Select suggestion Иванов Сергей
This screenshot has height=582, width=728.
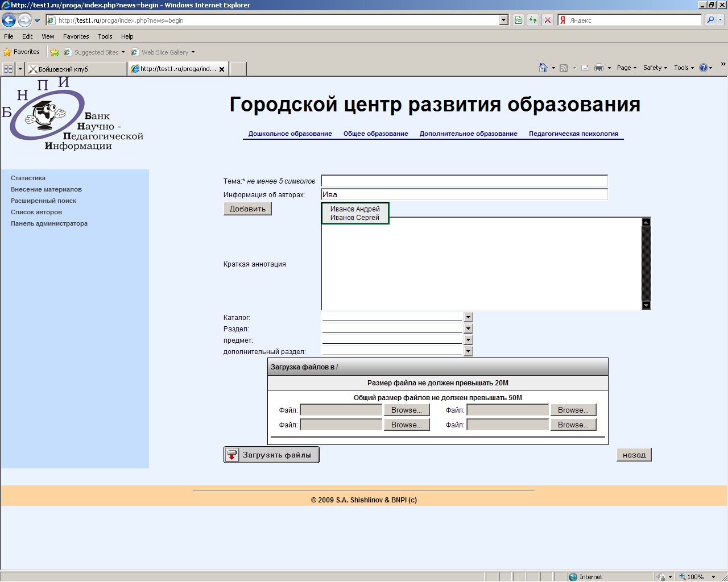[x=355, y=218]
